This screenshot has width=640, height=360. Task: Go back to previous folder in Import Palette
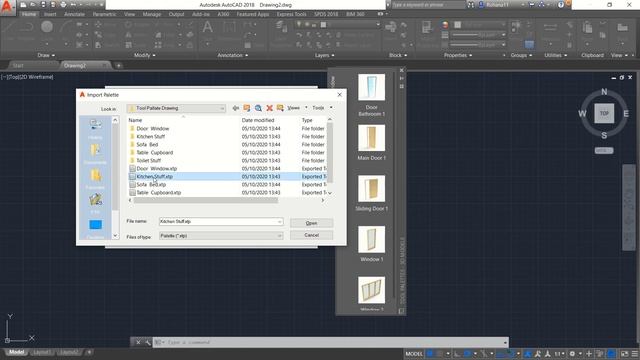point(236,108)
